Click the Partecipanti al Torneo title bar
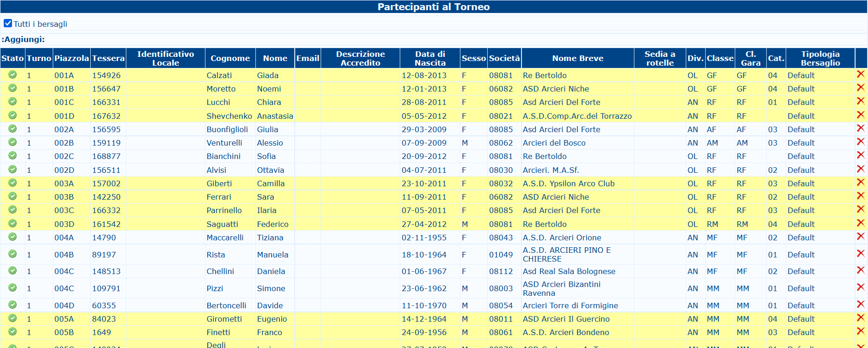868x348 pixels. click(x=434, y=6)
